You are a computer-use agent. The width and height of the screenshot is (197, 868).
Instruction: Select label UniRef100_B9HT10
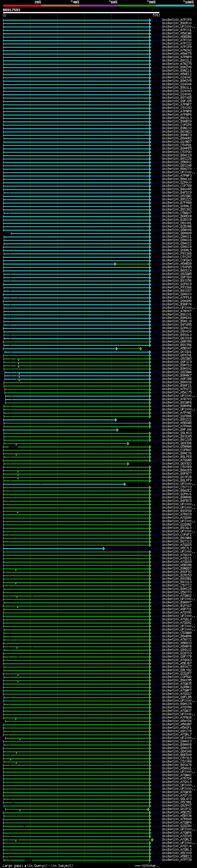177,365
